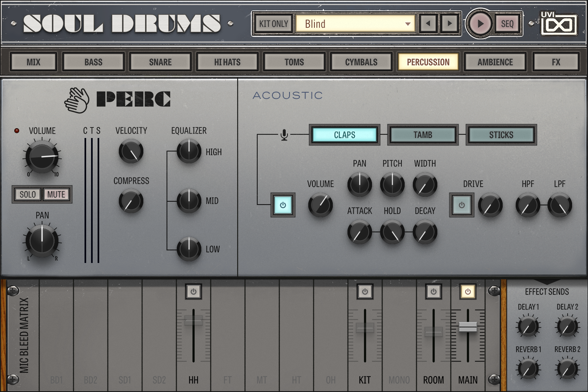
Task: Click the clapping hands icon beside PERC
Action: click(75, 98)
